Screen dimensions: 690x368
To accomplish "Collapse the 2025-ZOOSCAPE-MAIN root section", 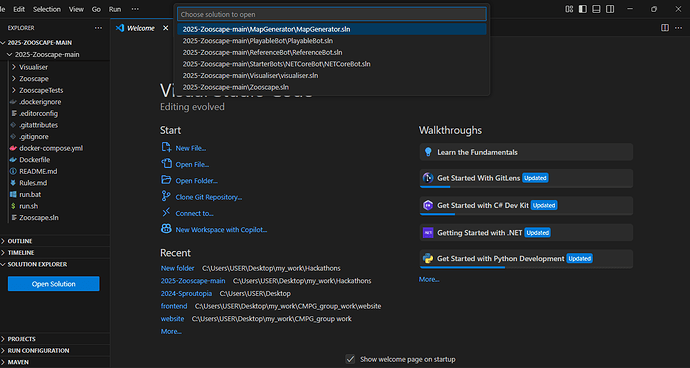I will (4, 43).
